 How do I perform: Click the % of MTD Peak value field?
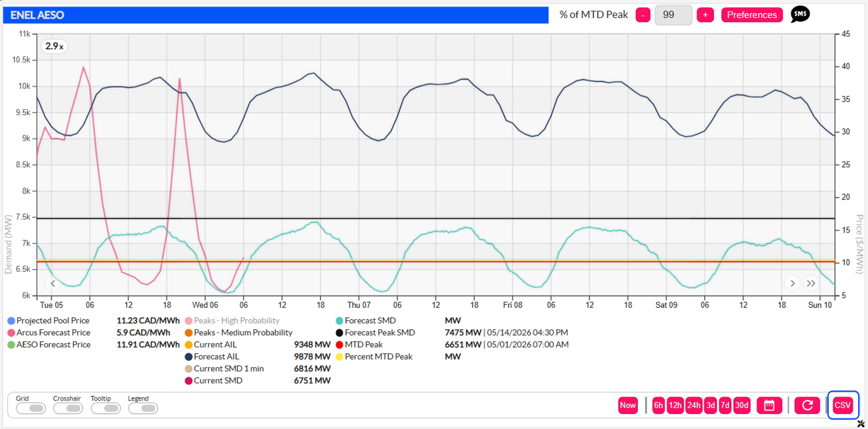point(673,15)
